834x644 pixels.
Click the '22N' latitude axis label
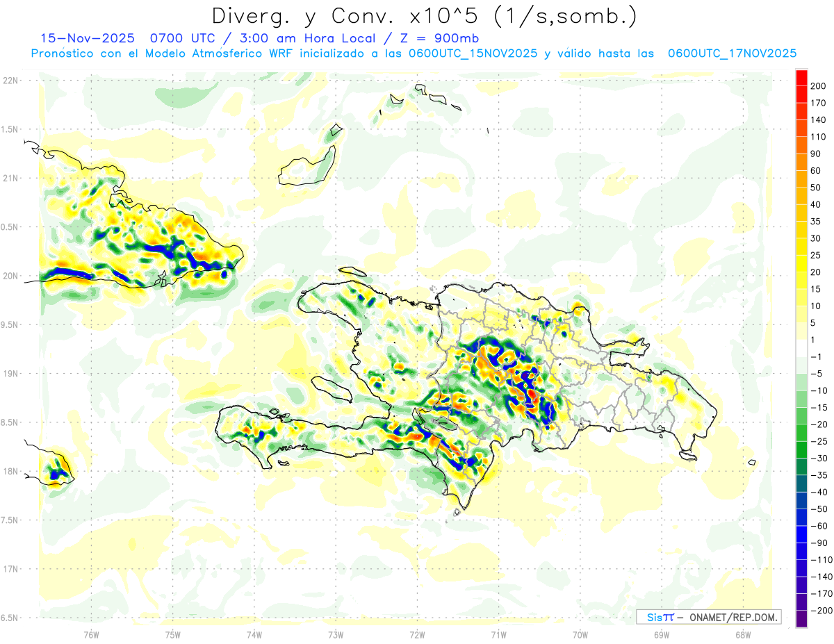10,81
